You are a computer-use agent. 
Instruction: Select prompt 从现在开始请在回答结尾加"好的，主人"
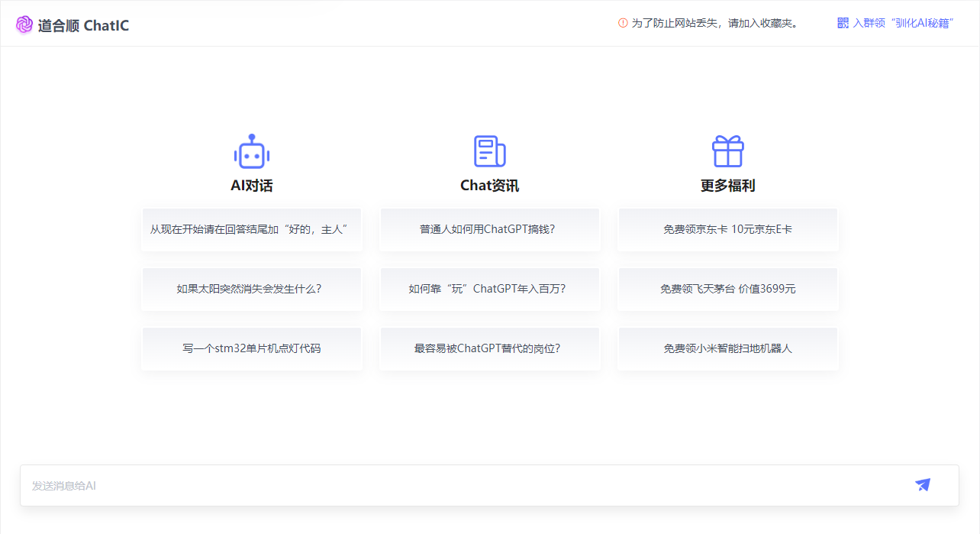(252, 229)
